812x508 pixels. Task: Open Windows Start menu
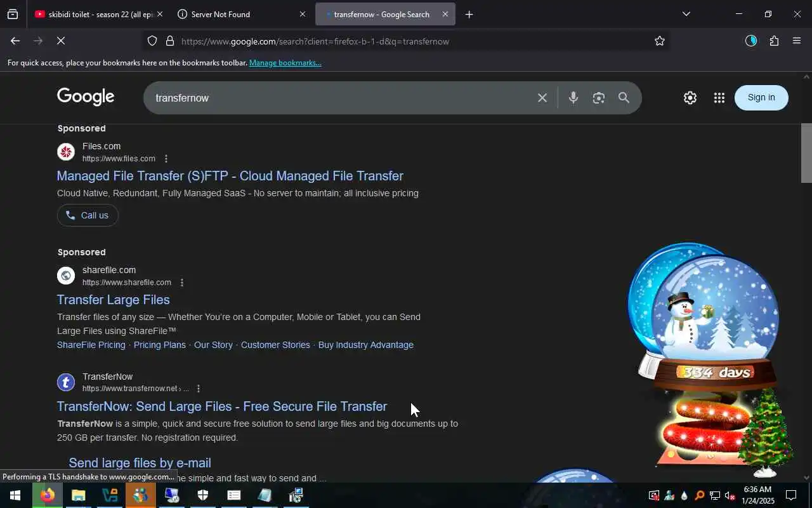click(x=15, y=495)
